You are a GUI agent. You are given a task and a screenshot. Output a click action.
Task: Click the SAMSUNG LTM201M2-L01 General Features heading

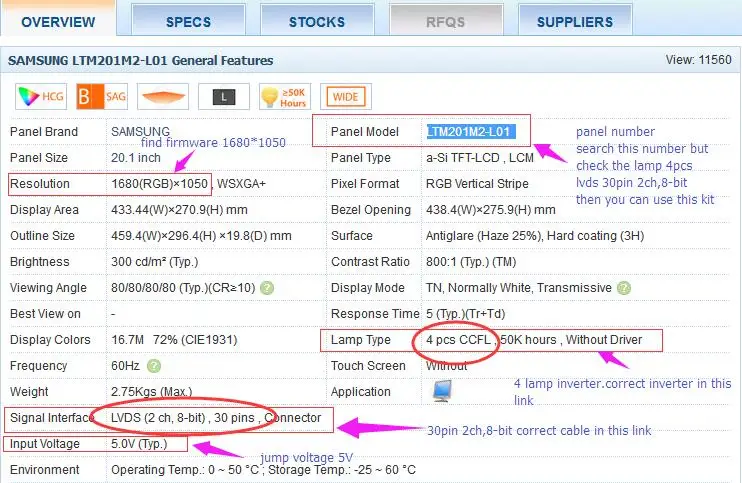[141, 61]
